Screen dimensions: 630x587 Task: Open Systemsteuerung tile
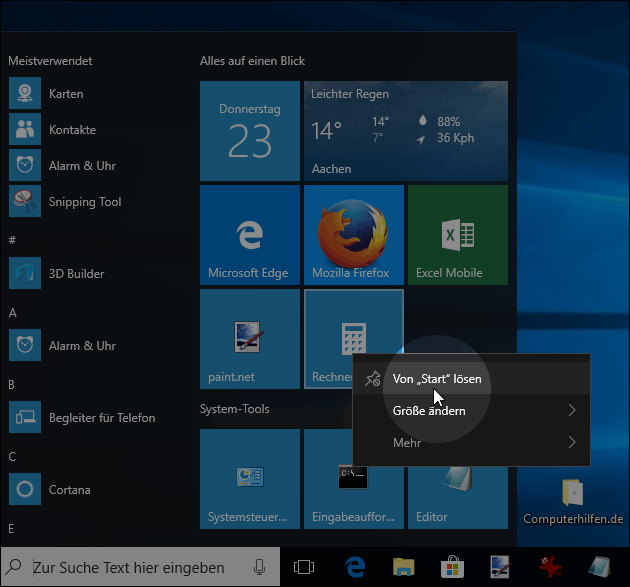tap(250, 479)
